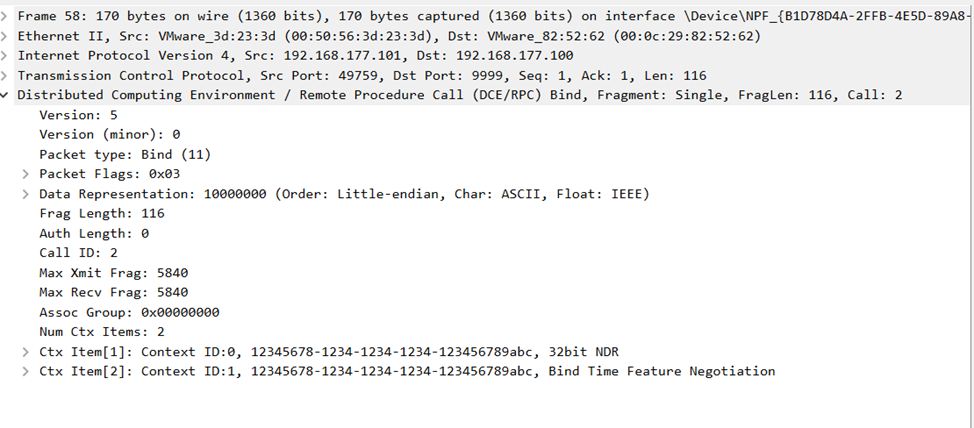
Task: Collapse the DCE/RPC Bind section arrow
Action: (6, 95)
